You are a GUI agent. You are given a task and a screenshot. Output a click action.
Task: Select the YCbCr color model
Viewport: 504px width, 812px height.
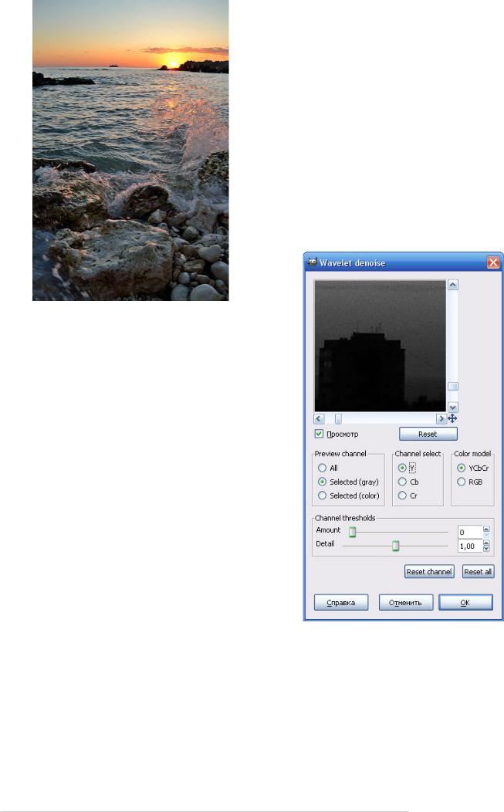click(461, 468)
